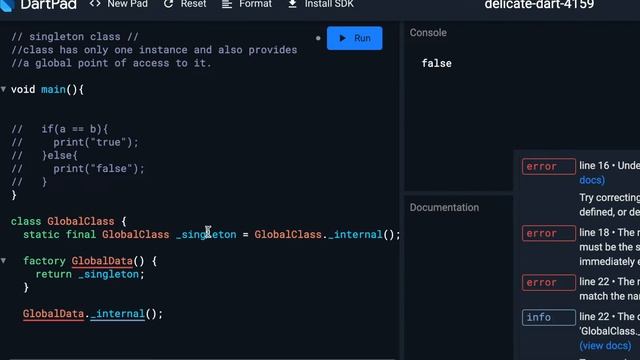Open the docs link under line 16 error
640x360 pixels.
click(x=592, y=180)
